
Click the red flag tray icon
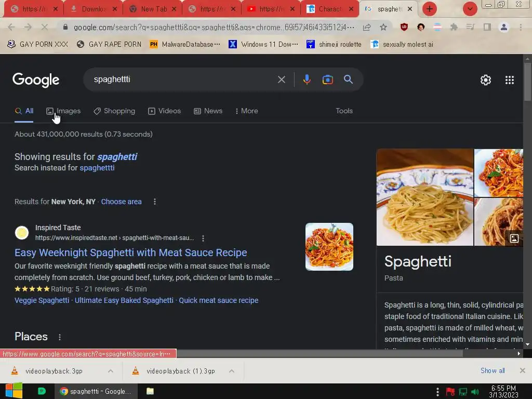coord(450,392)
